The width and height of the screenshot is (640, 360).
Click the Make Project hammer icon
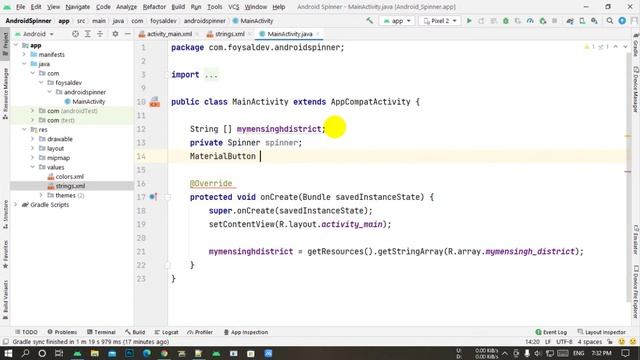point(369,20)
